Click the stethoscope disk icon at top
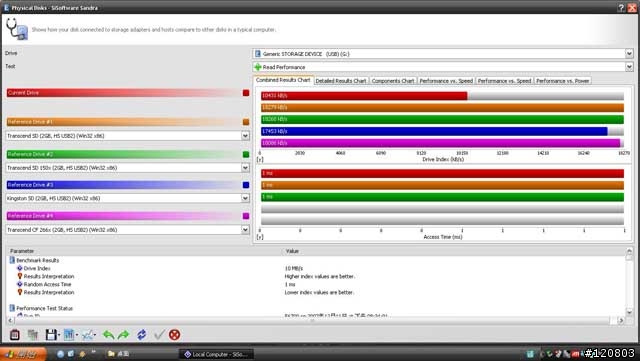640x361 pixels. pos(17,29)
